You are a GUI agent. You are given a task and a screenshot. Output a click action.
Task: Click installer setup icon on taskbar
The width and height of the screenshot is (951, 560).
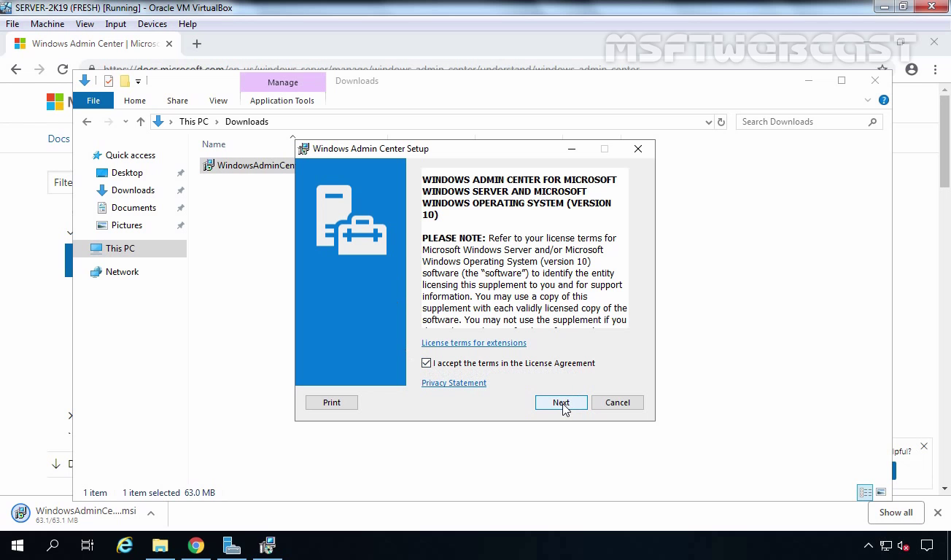(268, 545)
